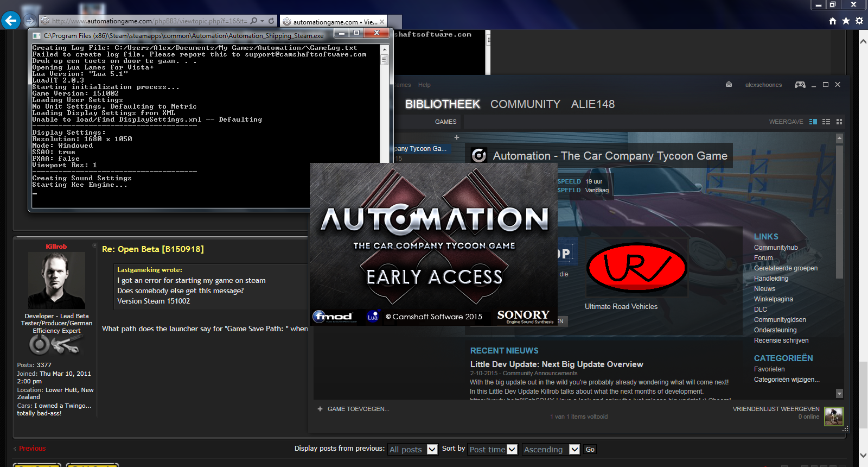Open Handleiding link in Steam
The height and width of the screenshot is (467, 868).
(x=771, y=279)
